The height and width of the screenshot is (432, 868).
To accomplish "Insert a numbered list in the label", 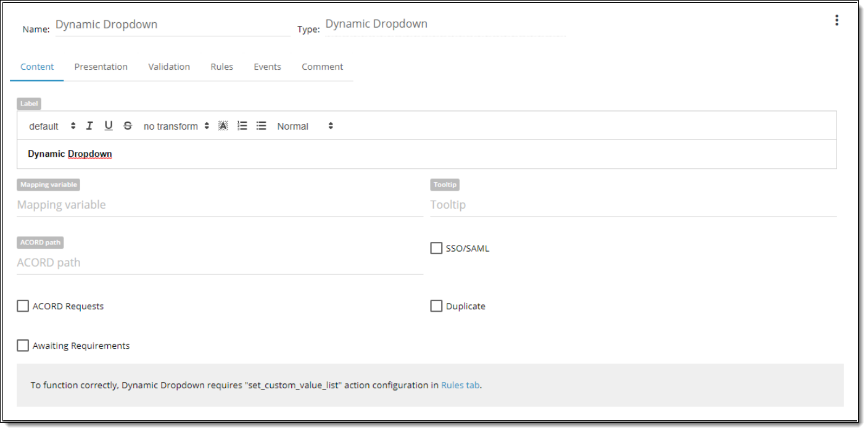I will pos(242,126).
